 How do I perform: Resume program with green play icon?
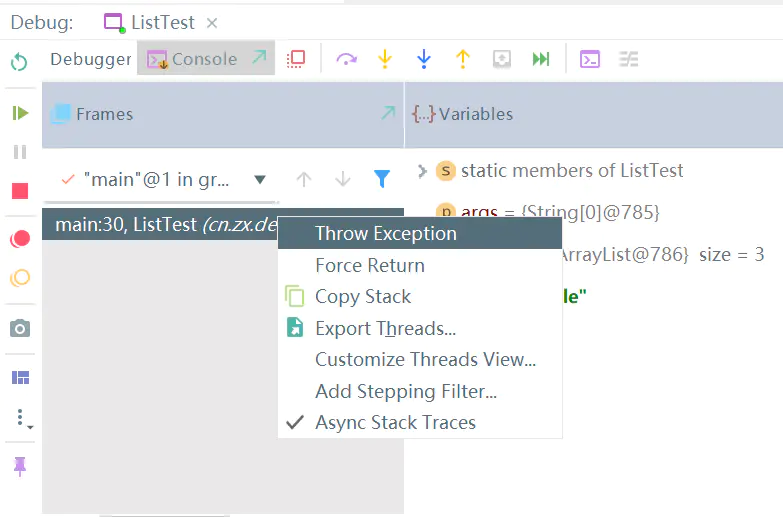pyautogui.click(x=20, y=113)
